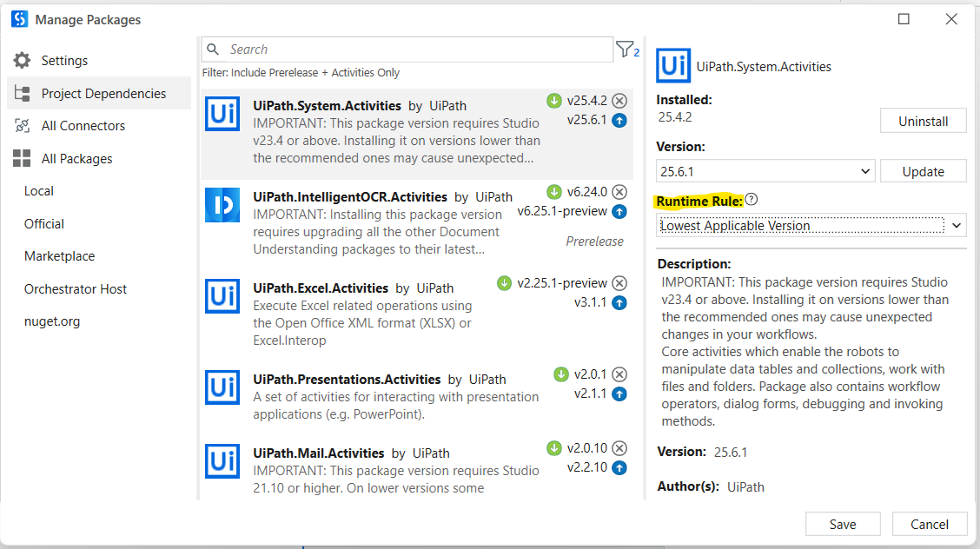
Task: Click green installed icon beside IntelligentOCR v6.24.0
Action: point(554,192)
